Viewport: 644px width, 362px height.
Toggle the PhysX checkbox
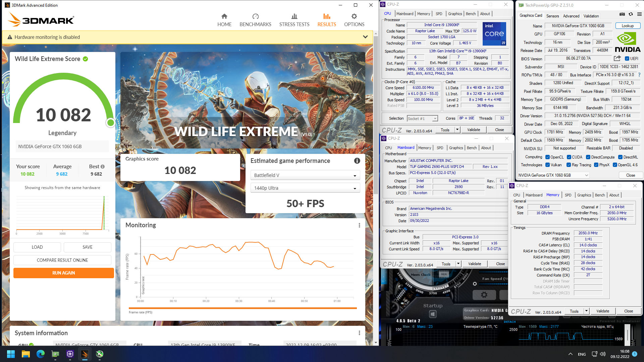click(x=596, y=165)
